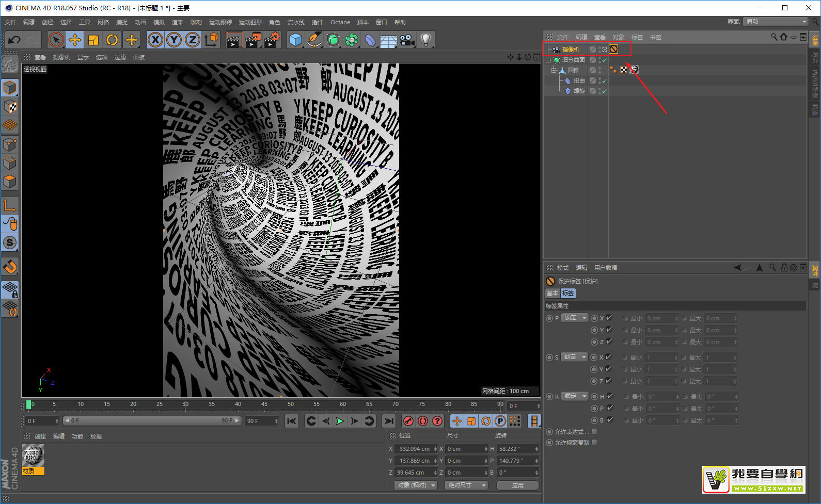Uncheck scale Z lock checkbox
821x504 pixels.
click(x=609, y=381)
